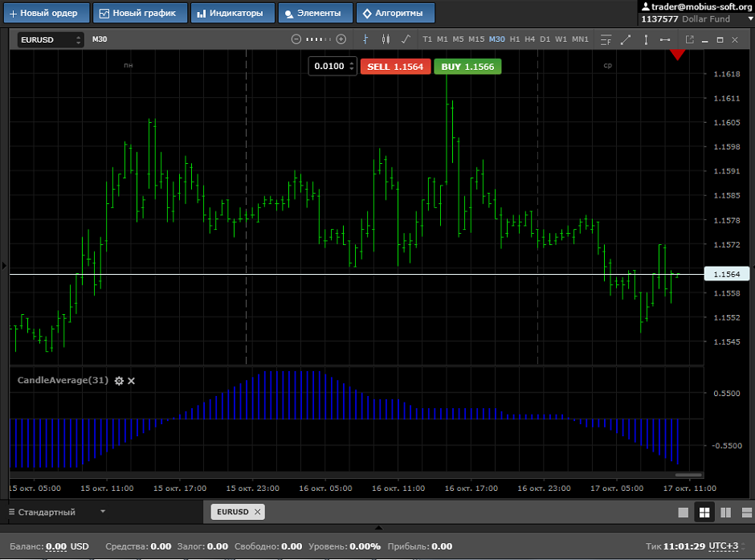Switch to bar chart type
The image size is (755, 560).
tap(365, 39)
